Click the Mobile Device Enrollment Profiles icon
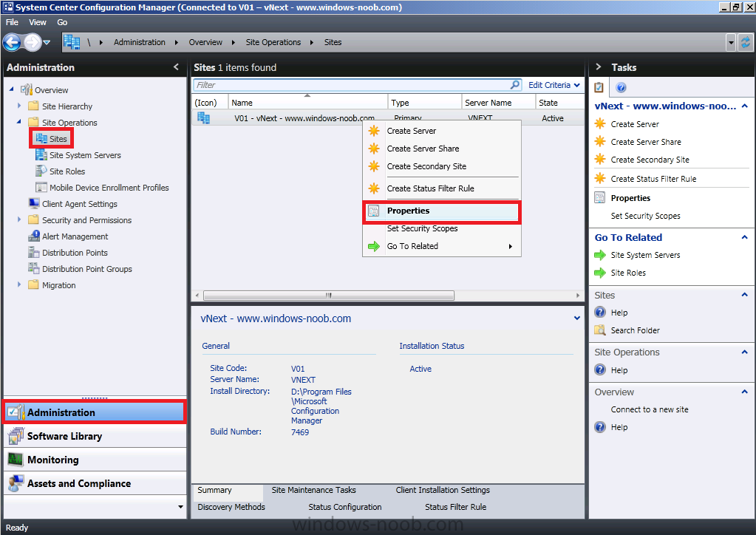Screen dimensions: 756x535 tap(41, 188)
